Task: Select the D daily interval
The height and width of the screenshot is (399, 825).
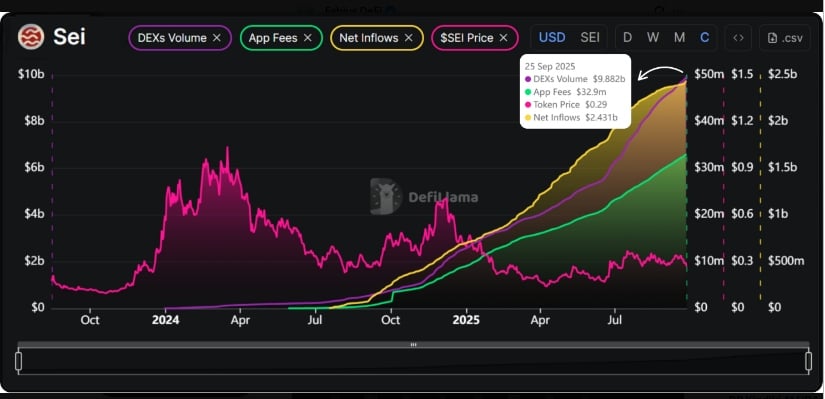Action: [627, 38]
